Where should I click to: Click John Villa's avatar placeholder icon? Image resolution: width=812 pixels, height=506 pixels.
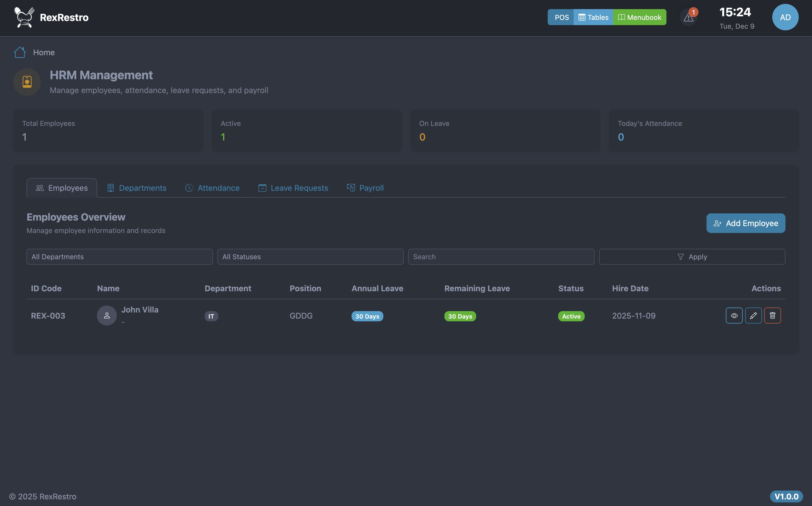(107, 315)
